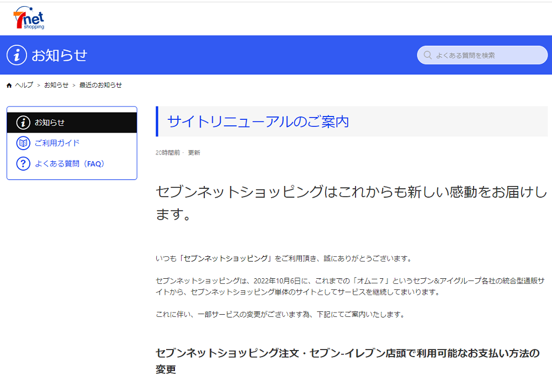Select ご利用ガイド in the sidebar menu
Screen dimensions: 552x392
point(72,143)
